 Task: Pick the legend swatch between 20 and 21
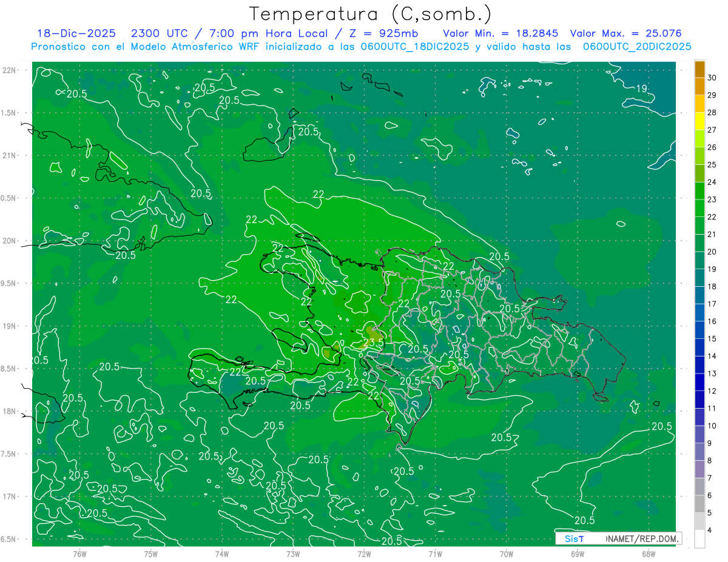click(699, 243)
